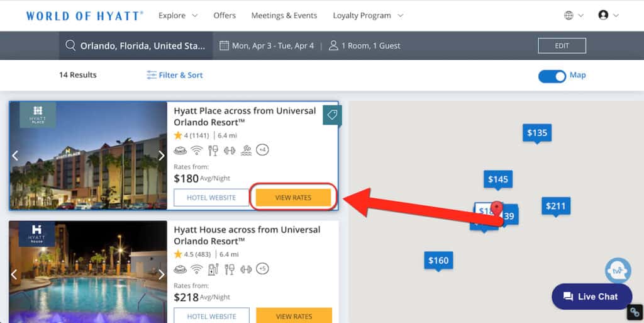Screen dimensions: 644x323
Task: Click the red map location pin
Action: (497, 208)
